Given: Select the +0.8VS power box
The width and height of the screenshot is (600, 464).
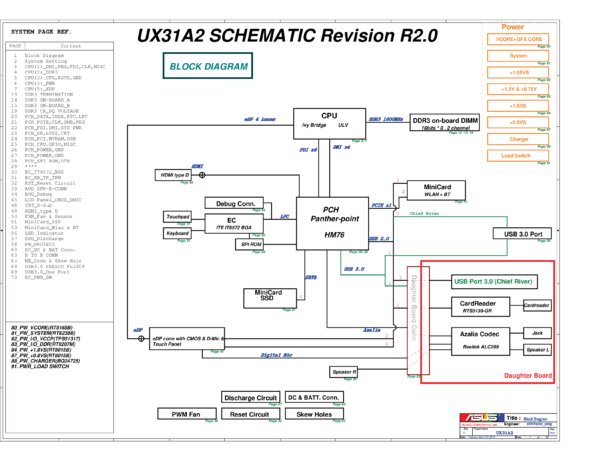Looking at the screenshot, I should tap(518, 122).
